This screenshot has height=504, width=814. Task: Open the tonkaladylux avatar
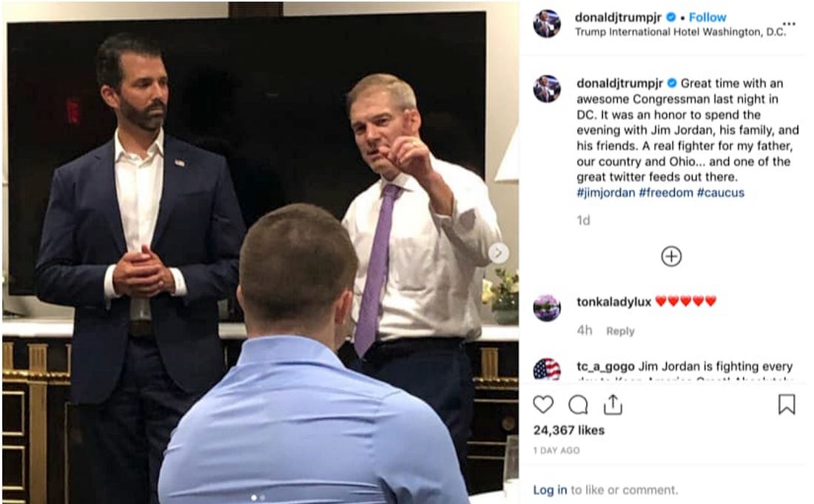547,308
